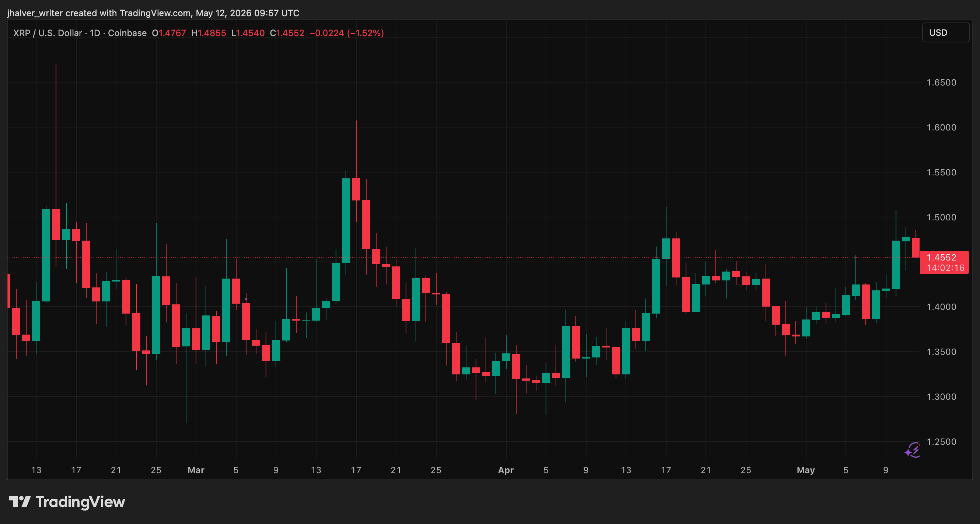Click the 1.4000 price axis label
The height and width of the screenshot is (524, 980).
click(941, 307)
